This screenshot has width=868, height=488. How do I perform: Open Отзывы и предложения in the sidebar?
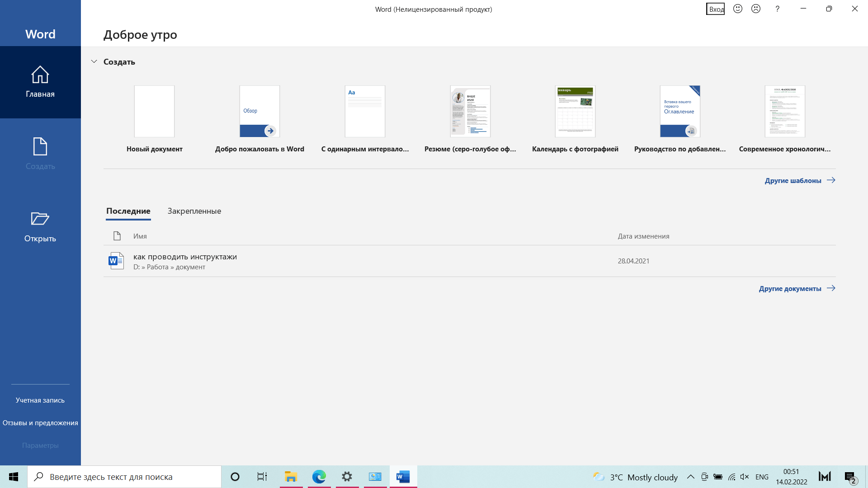pos(40,422)
